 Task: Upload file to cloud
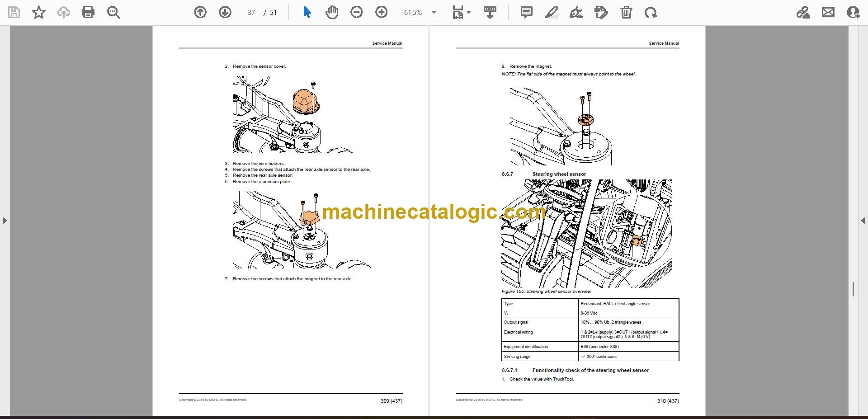coord(63,13)
